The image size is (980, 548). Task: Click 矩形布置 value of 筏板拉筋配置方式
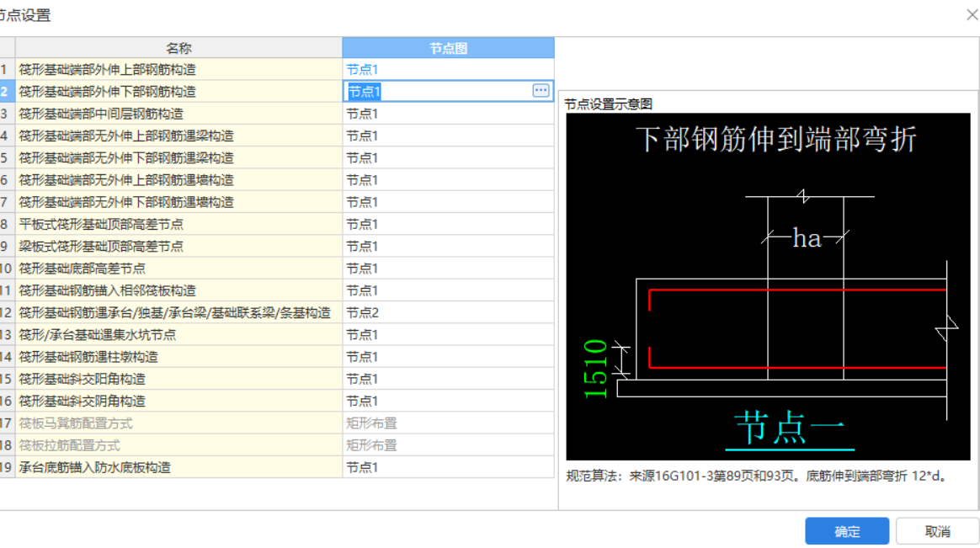[371, 445]
